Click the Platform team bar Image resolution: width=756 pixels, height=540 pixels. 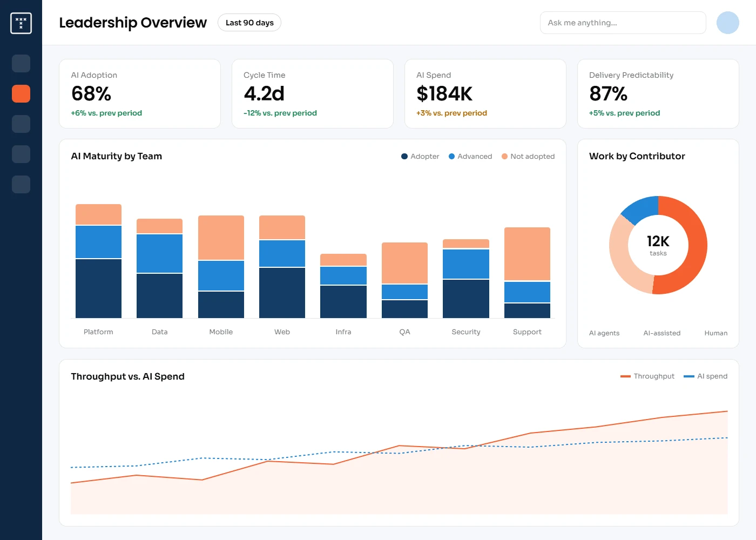click(x=98, y=261)
